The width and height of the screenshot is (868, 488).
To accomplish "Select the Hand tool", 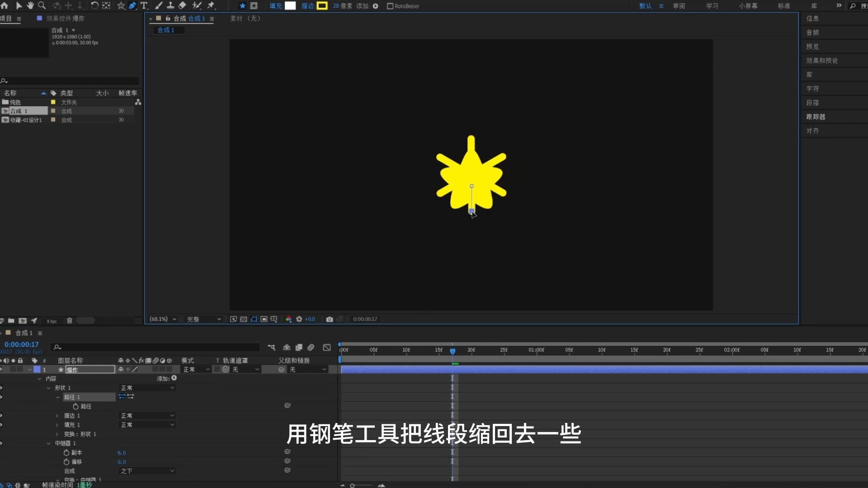I will 30,6.
